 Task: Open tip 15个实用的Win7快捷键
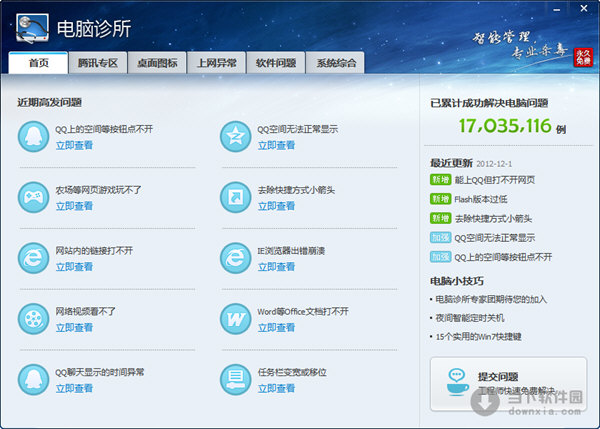click(x=479, y=337)
